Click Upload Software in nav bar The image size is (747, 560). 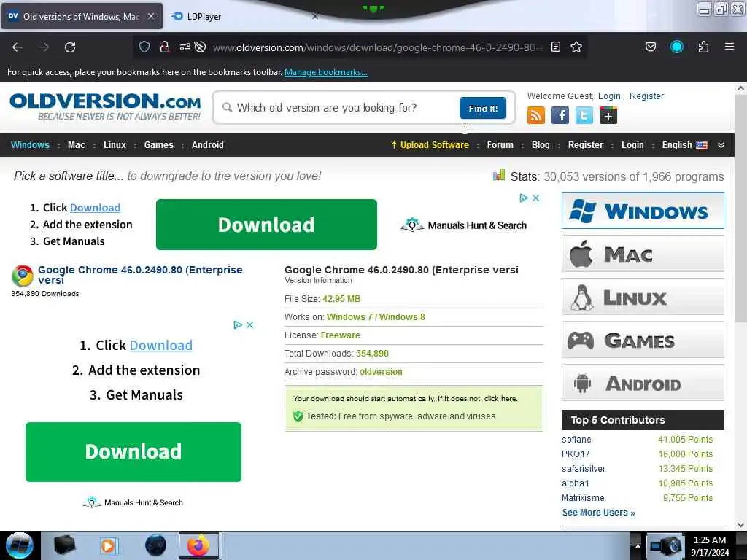click(430, 145)
